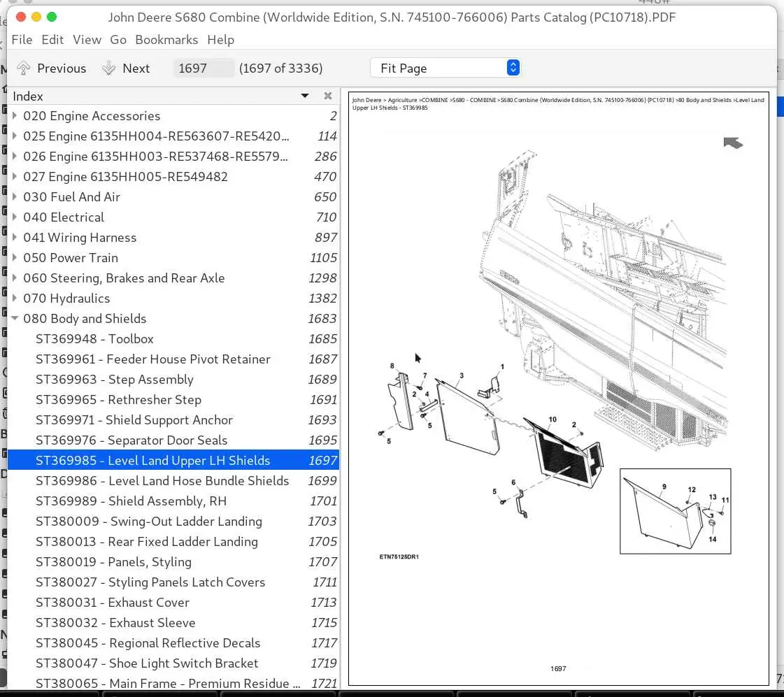Screen dimensions: 784x697
Task: Expand 060 Steering, Brakes and Rear Axle
Action: click(x=15, y=278)
